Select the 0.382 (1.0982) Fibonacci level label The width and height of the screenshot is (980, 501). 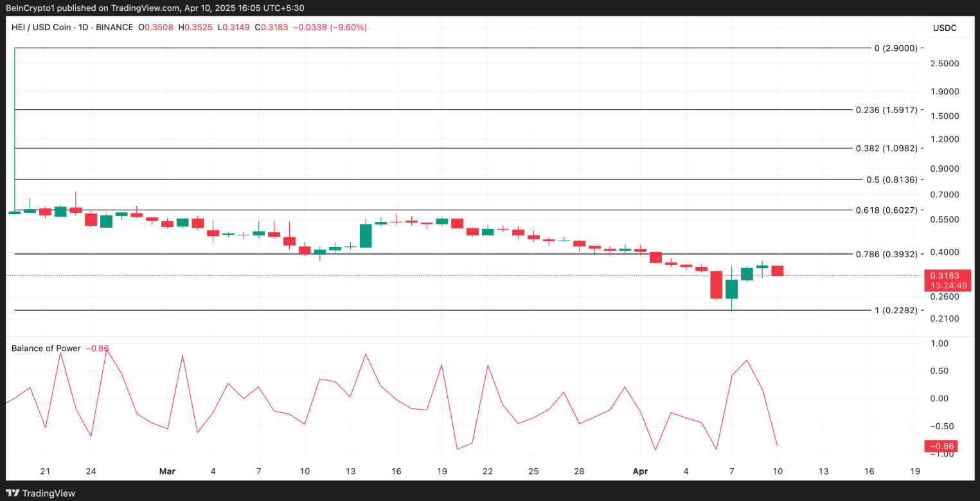886,148
